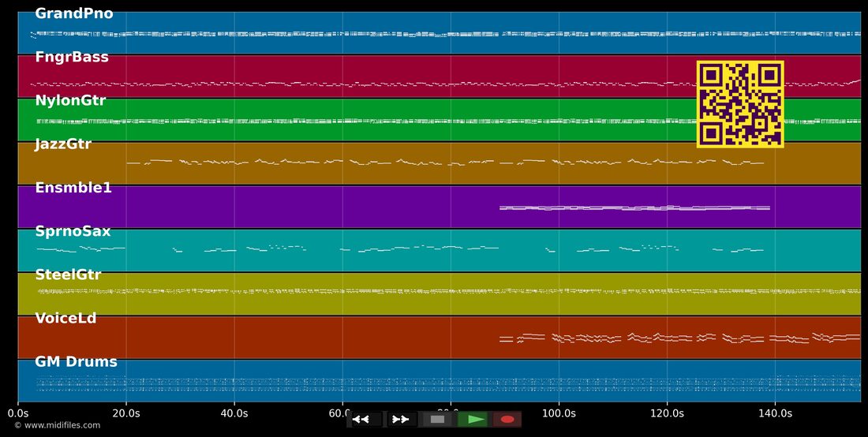
Task: Select the FngrBass track label
Action: (x=71, y=57)
